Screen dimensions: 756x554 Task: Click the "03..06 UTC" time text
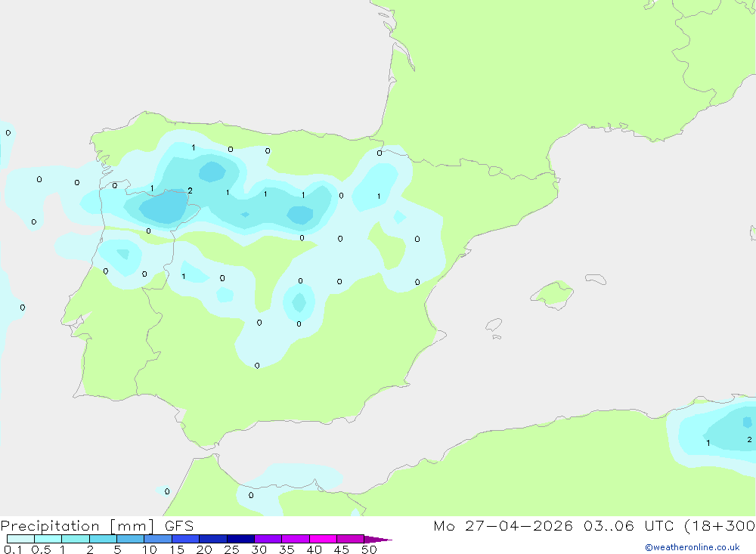[x=628, y=525]
